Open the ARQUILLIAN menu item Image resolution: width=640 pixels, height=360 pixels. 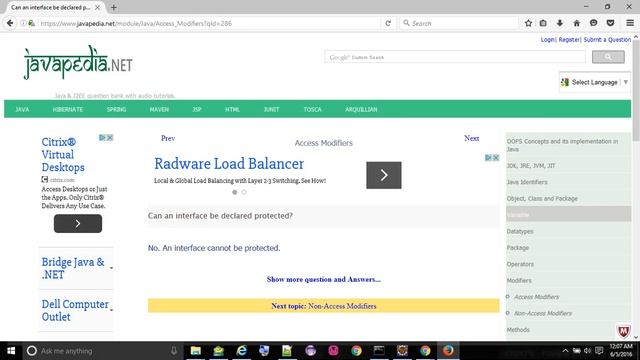tap(361, 109)
